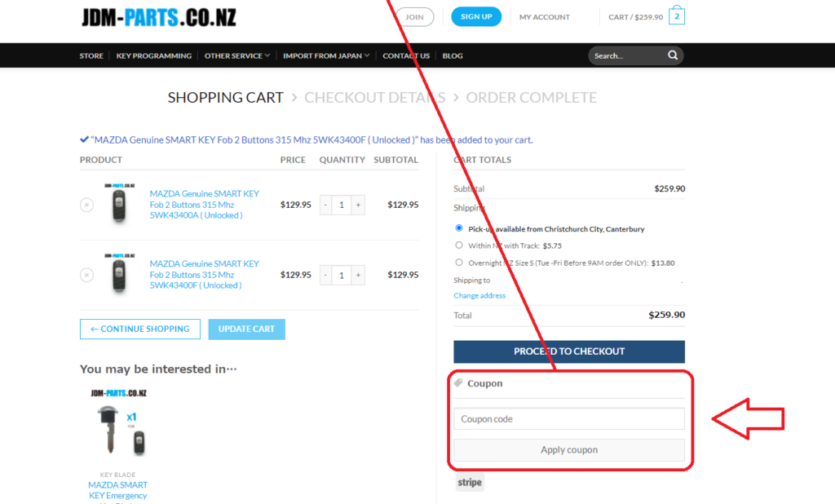Select Pick-up from Christchurch City shipping
Screen dimensions: 835x504
pos(458,228)
